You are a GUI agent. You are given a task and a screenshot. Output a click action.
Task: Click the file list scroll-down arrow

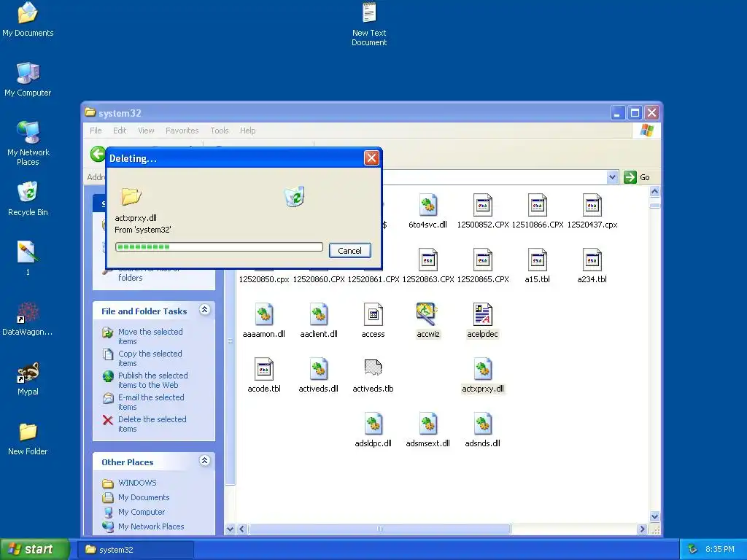point(654,517)
